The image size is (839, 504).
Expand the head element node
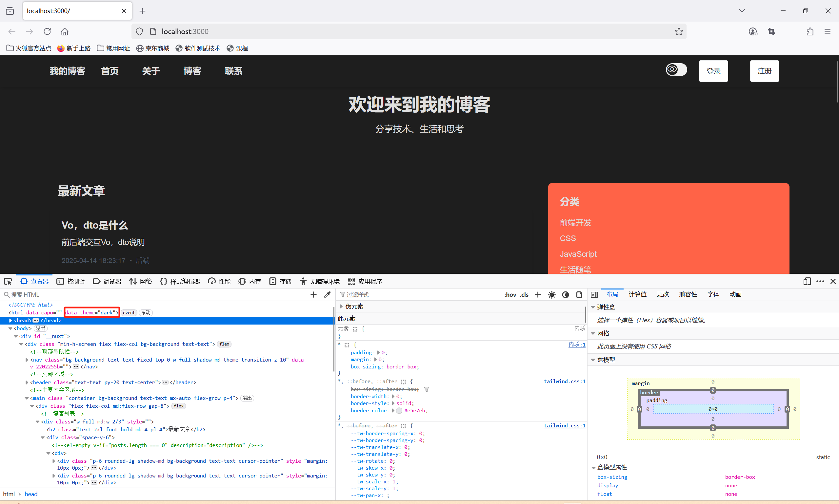(10, 320)
